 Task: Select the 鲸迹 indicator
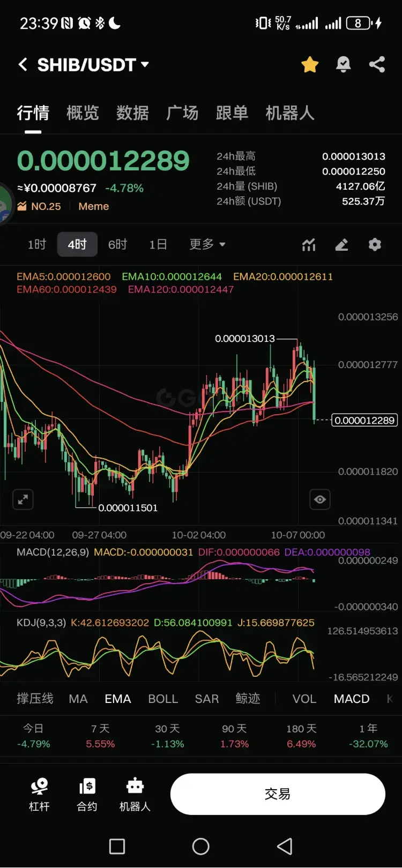[x=248, y=699]
